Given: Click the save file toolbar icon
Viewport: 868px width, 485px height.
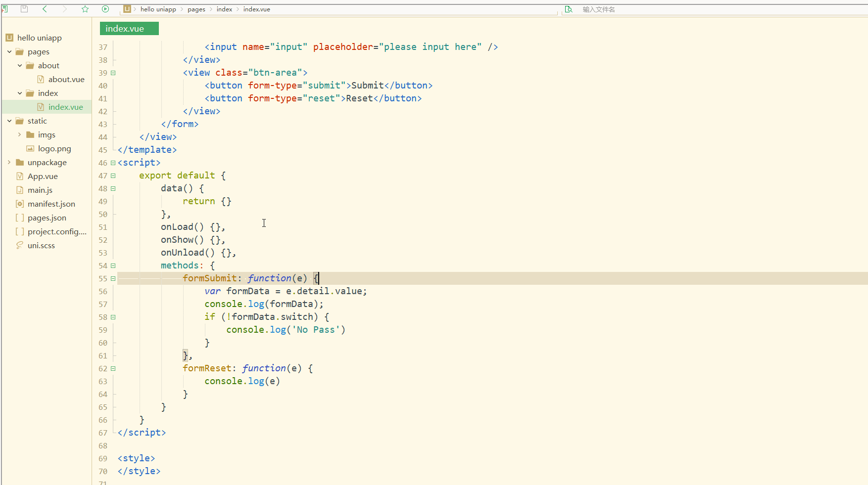Looking at the screenshot, I should point(24,9).
